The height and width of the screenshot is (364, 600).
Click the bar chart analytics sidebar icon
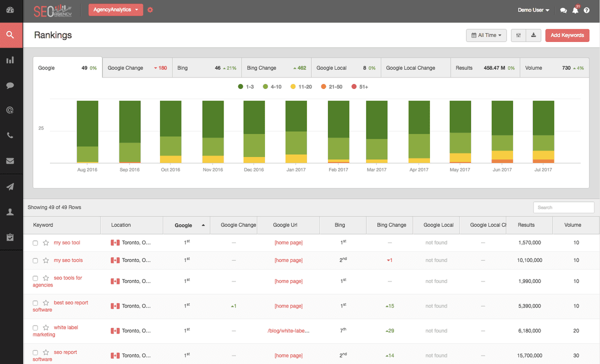coord(10,60)
